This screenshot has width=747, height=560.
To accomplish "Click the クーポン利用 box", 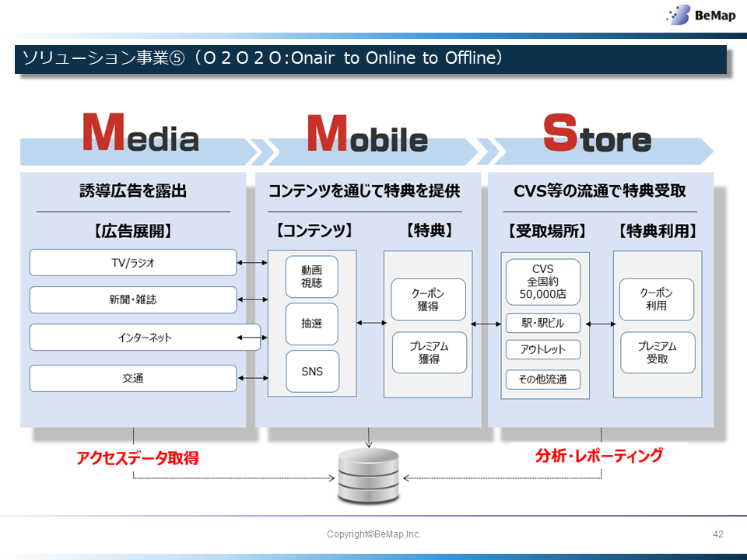I will (657, 299).
